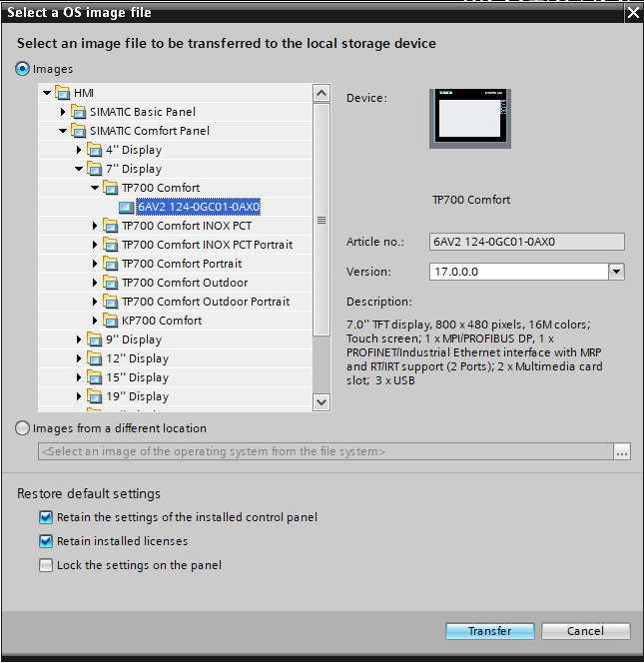
Task: Click the HMI folder icon
Action: [x=63, y=93]
